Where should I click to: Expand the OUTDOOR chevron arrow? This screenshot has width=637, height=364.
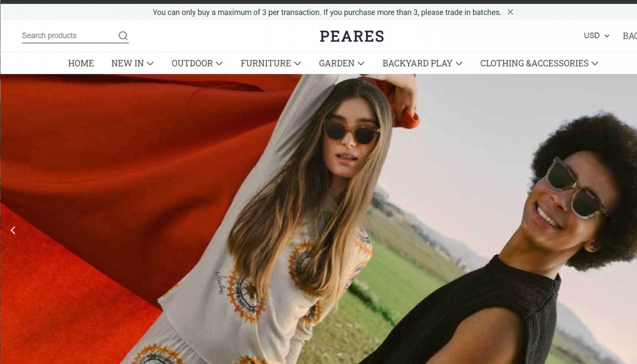[x=219, y=64]
